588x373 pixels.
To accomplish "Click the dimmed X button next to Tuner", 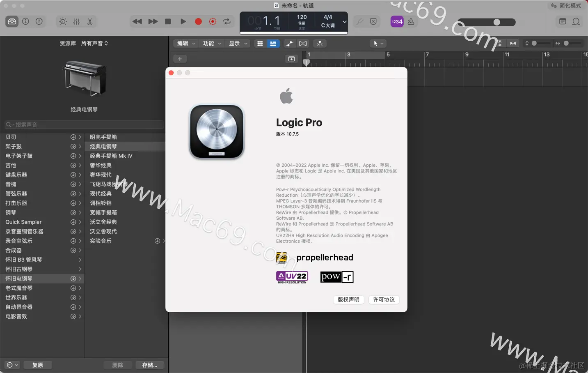I will (373, 21).
